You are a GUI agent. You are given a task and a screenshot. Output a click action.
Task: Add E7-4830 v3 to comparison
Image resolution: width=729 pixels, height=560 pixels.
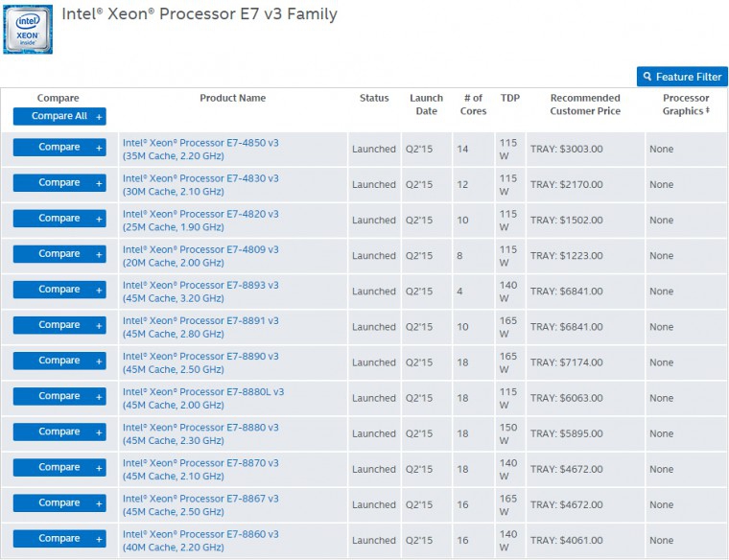click(59, 182)
